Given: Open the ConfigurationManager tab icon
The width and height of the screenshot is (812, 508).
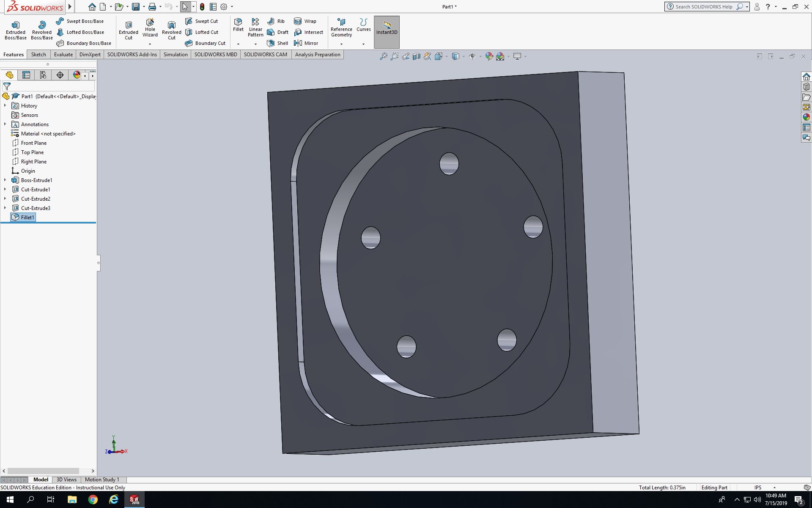Looking at the screenshot, I should click(43, 75).
